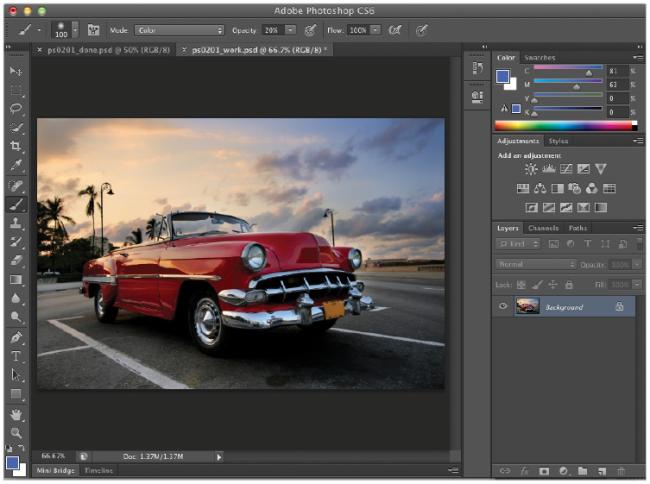Select the History Brush tool
The image size is (650, 484).
click(x=16, y=242)
